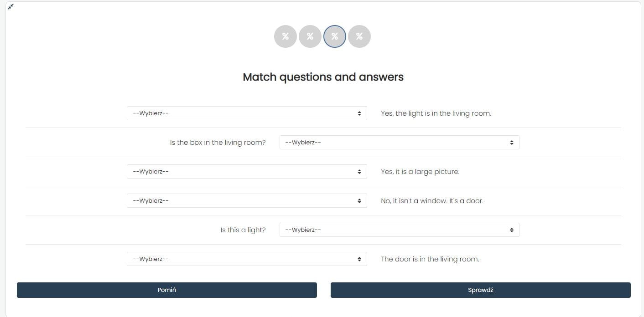Open dropdown beside 'Yes, the light is in the living room'
This screenshot has height=317, width=644.
click(x=247, y=113)
